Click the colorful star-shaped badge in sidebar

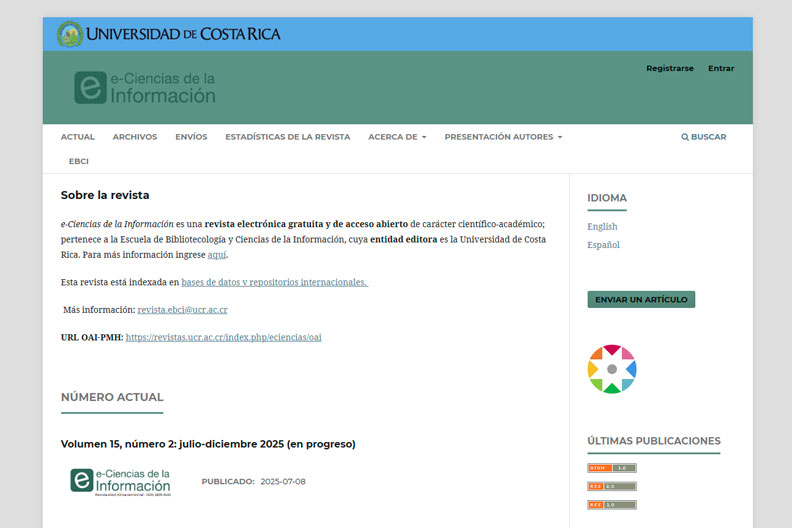coord(612,369)
